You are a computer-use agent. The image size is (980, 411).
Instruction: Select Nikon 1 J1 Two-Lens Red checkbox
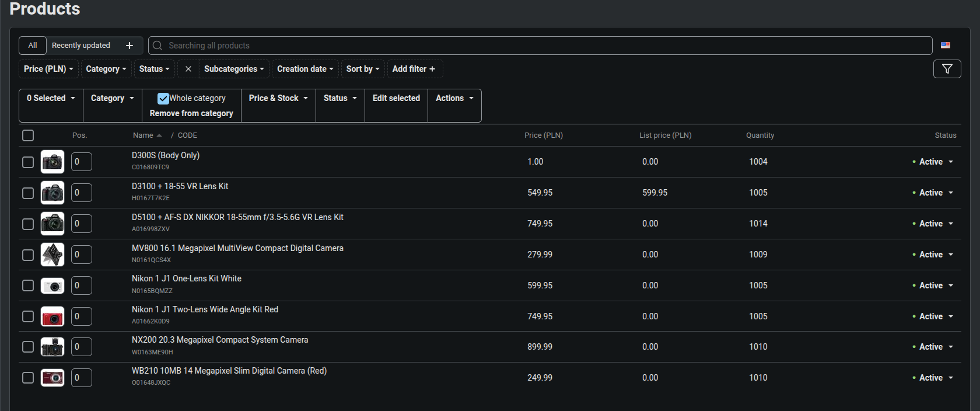28,316
